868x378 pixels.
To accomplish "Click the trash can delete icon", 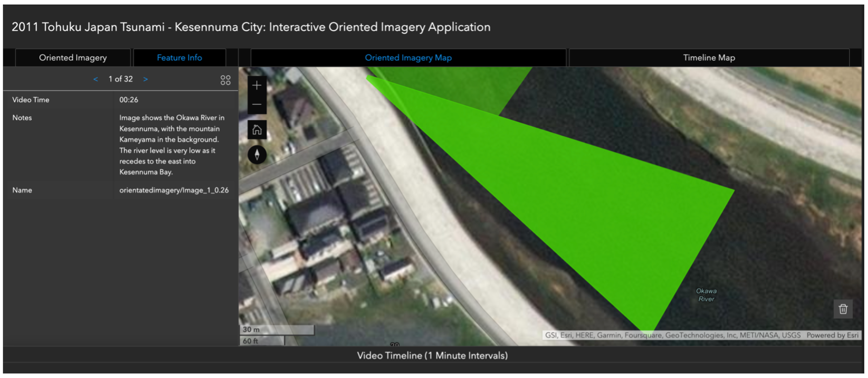I will pyautogui.click(x=843, y=309).
